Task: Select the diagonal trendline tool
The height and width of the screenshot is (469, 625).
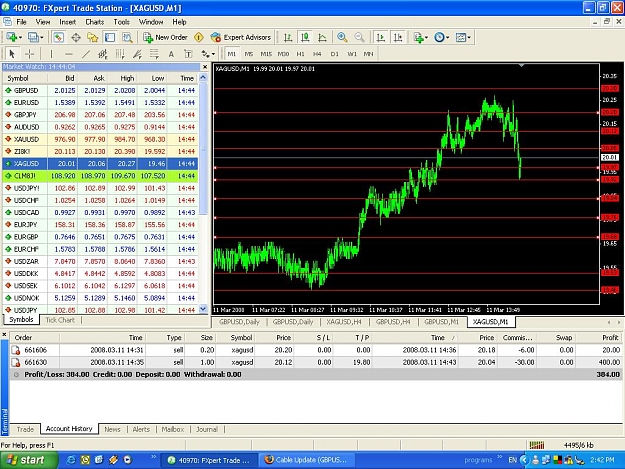Action: click(x=86, y=54)
